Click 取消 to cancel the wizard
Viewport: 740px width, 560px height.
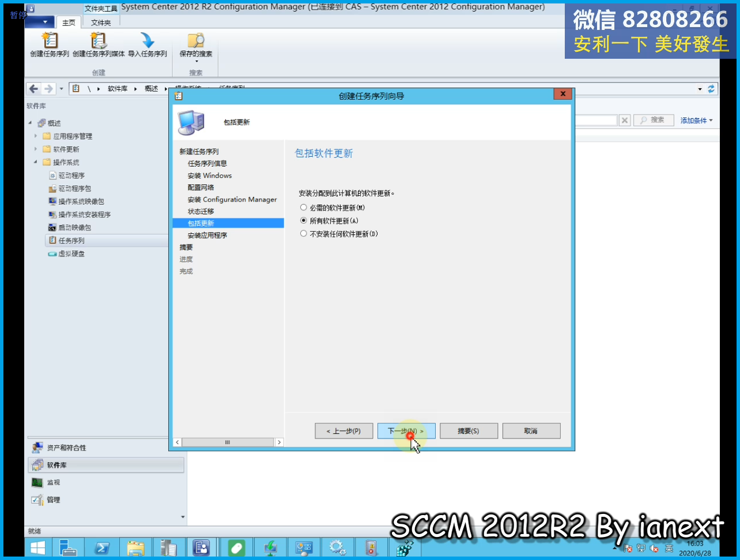tap(531, 431)
